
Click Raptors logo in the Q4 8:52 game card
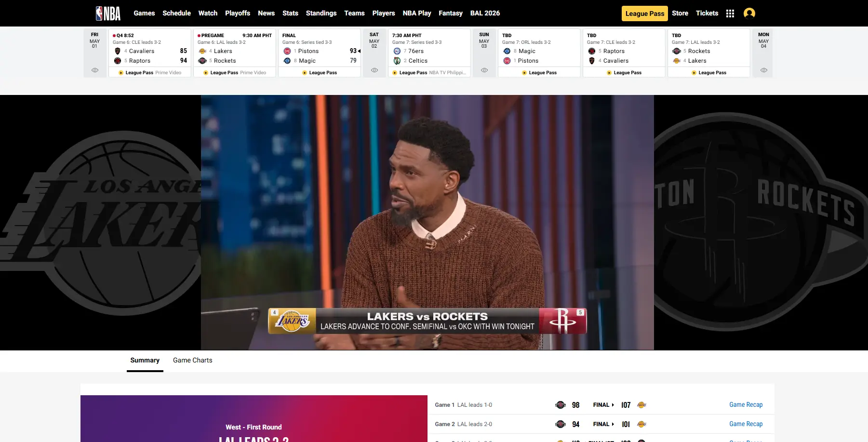pos(118,61)
